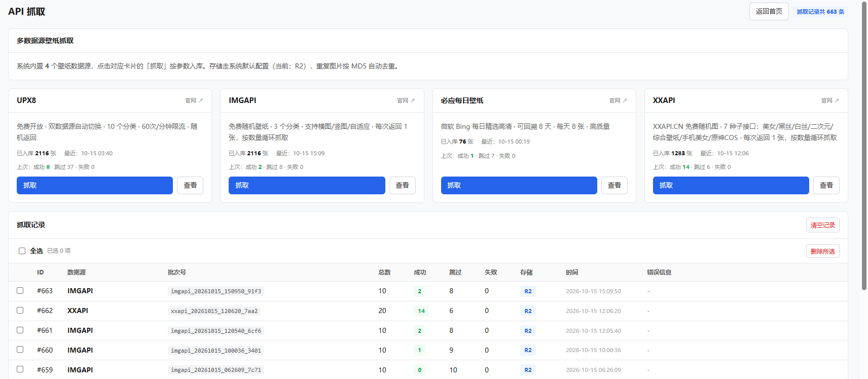
Task: Click the 抓取记录共 663 条 badge
Action: point(820,12)
